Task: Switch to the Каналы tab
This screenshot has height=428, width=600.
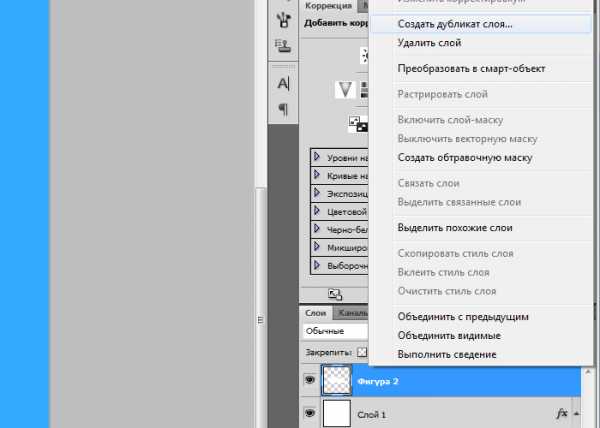Action: [351, 313]
